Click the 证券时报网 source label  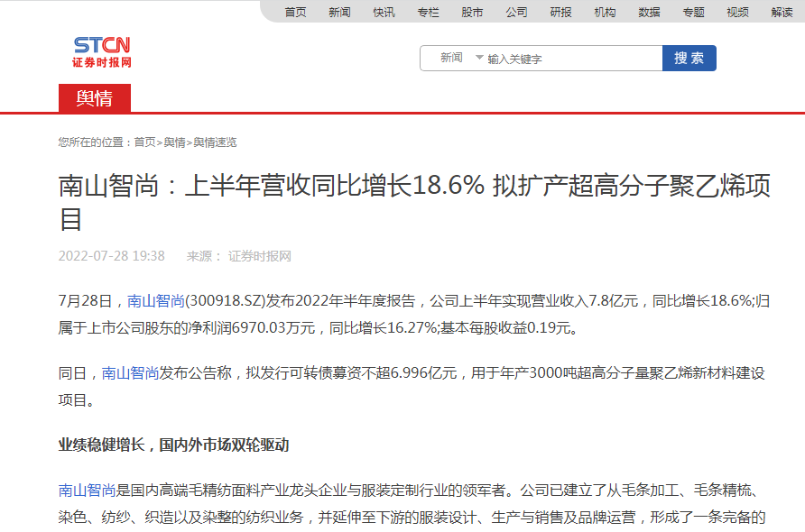pos(259,256)
